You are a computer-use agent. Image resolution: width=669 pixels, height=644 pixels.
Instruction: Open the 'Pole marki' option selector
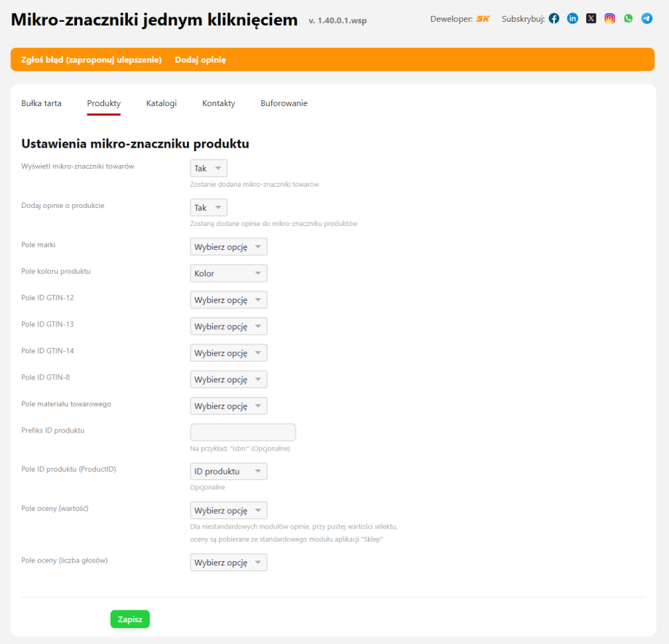click(x=228, y=246)
